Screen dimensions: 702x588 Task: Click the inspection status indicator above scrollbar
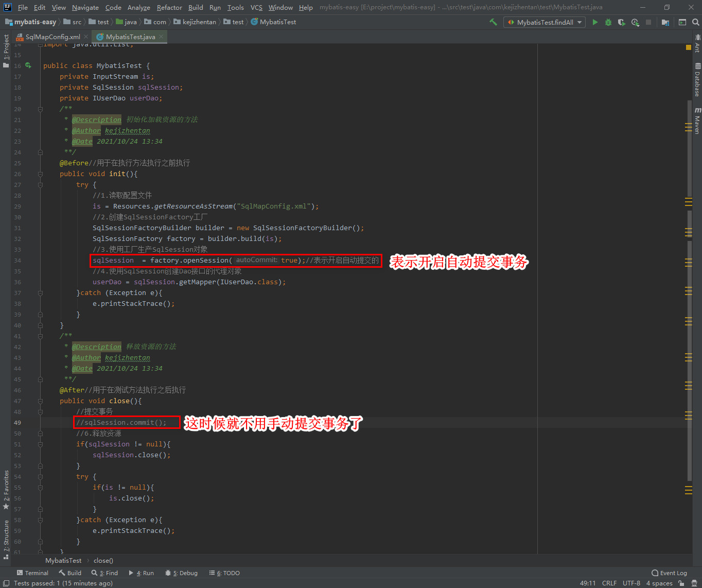[x=689, y=47]
